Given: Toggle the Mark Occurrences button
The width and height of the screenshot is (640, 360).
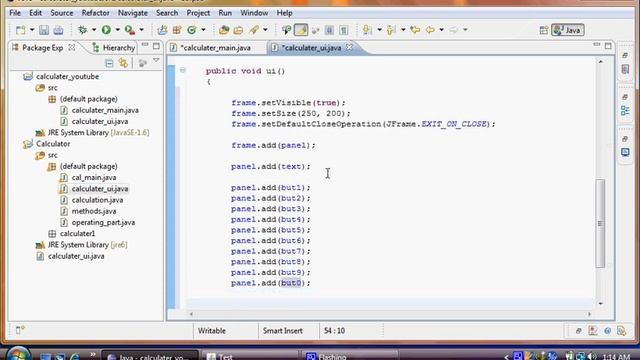Looking at the screenshot, I should [301, 30].
